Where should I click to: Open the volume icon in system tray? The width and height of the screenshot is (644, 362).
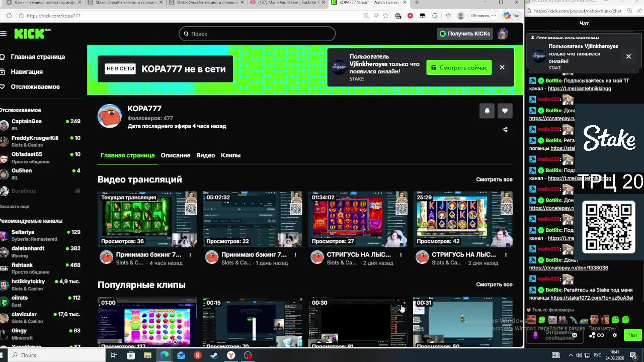tap(579, 355)
